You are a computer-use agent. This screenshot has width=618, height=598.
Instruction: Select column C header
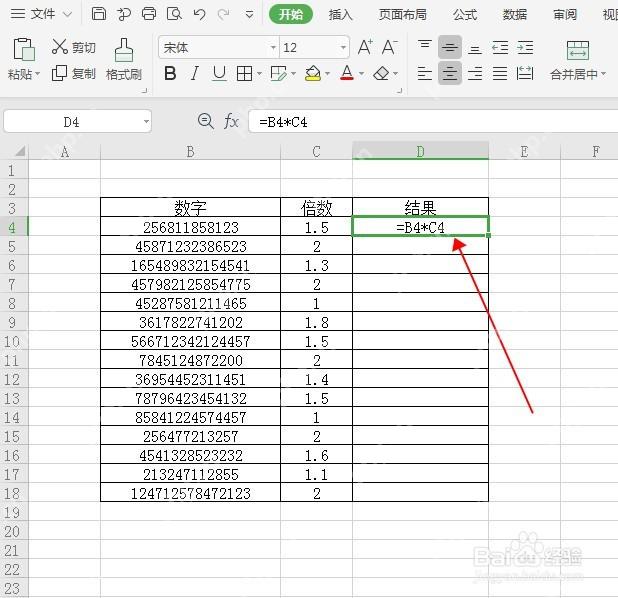(x=316, y=151)
